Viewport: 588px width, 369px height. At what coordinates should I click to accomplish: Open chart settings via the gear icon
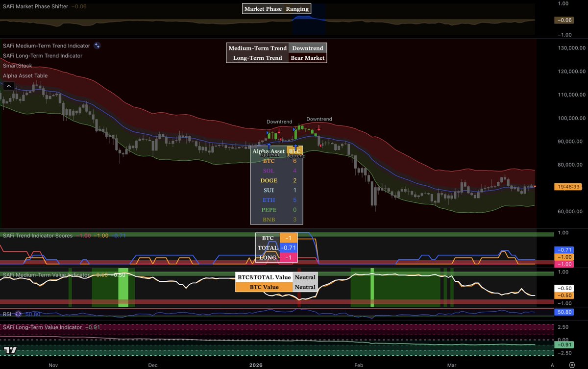(x=571, y=365)
